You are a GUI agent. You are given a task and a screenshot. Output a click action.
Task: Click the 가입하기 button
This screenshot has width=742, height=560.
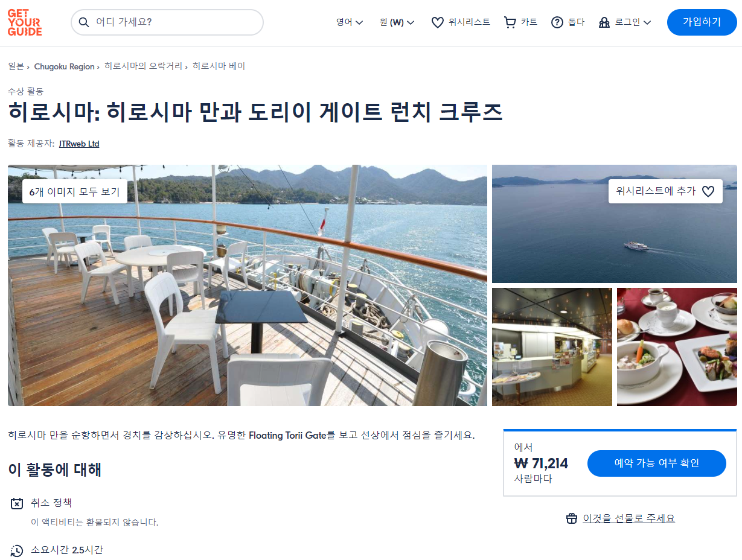702,22
